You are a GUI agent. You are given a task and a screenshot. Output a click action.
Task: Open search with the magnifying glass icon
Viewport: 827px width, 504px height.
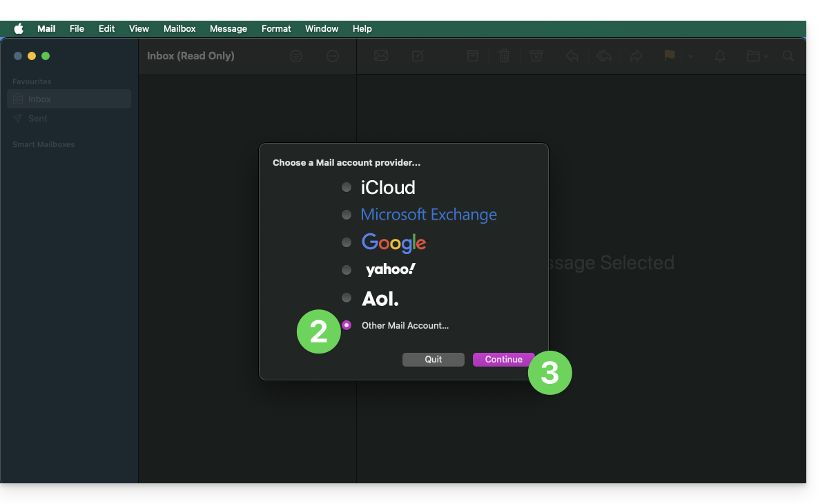(x=788, y=56)
